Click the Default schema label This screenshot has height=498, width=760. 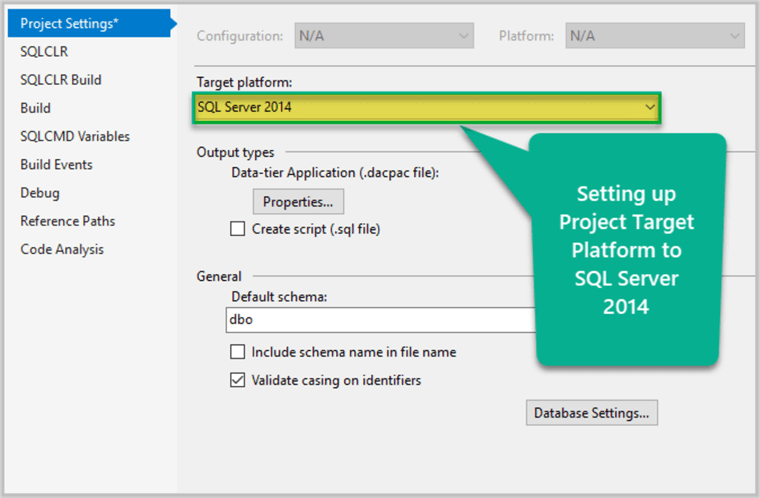point(279,297)
